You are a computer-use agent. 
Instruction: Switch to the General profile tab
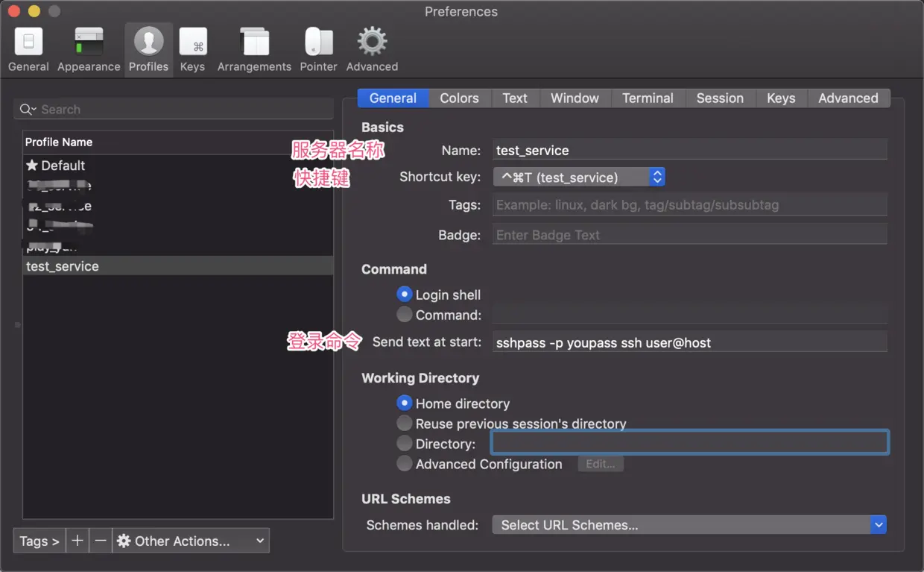click(x=393, y=98)
